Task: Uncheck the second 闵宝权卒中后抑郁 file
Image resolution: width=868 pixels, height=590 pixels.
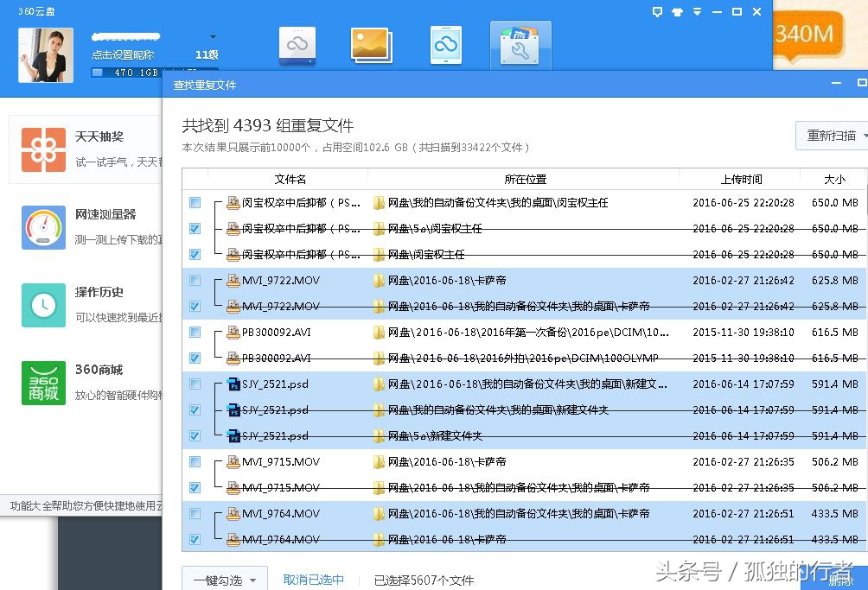Action: [x=195, y=228]
